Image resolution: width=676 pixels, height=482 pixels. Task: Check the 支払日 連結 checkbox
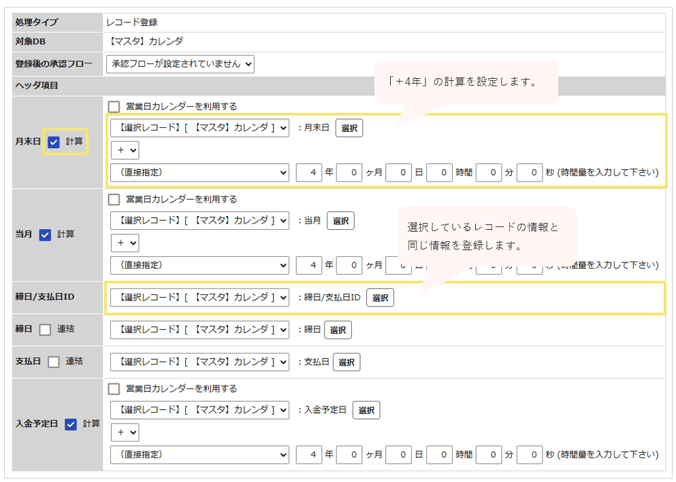coord(53,362)
